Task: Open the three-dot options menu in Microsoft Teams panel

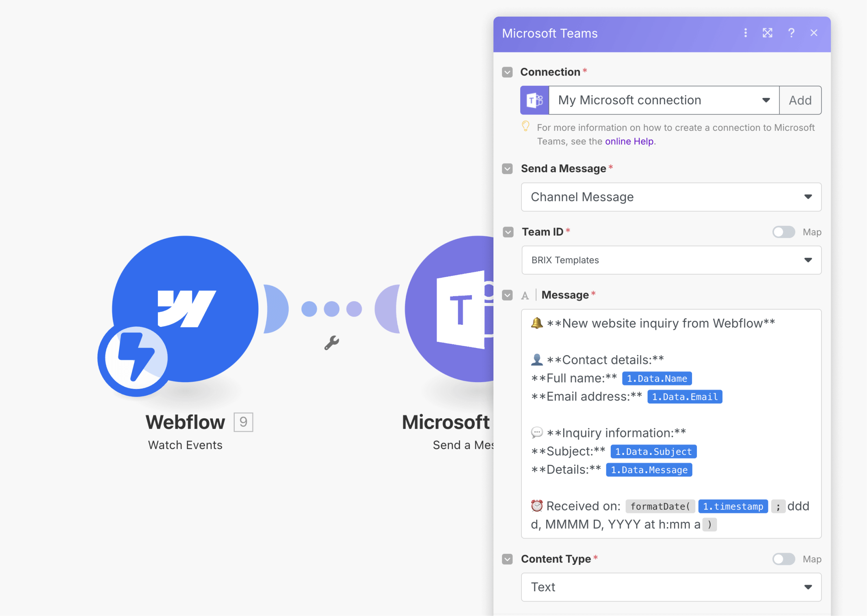Action: click(745, 33)
